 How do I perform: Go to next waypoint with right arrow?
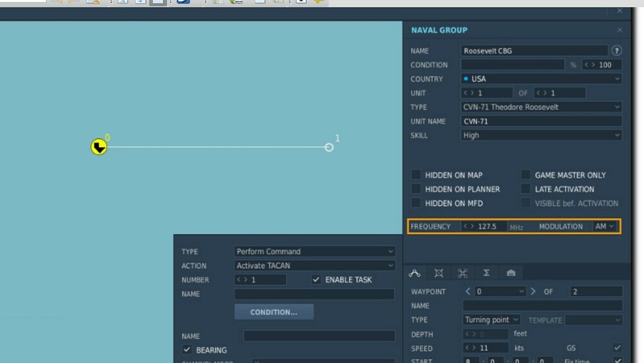click(x=533, y=291)
